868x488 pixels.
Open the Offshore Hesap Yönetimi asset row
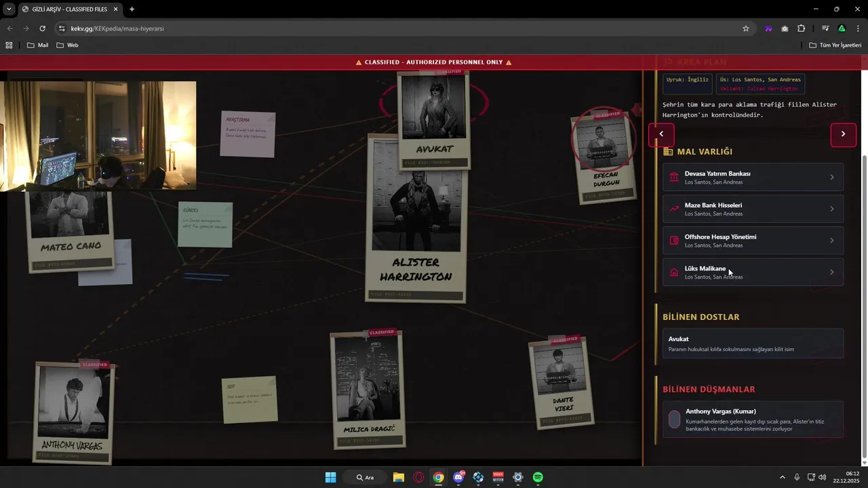tap(753, 241)
